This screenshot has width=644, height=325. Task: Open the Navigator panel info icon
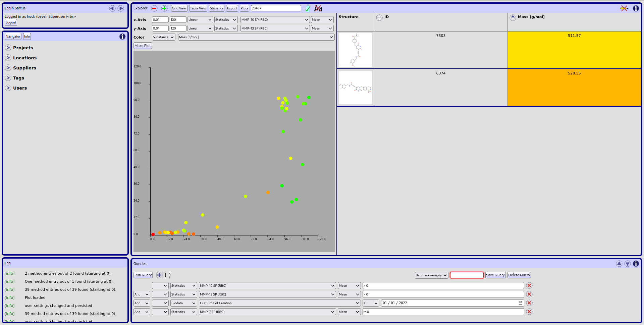122,37
